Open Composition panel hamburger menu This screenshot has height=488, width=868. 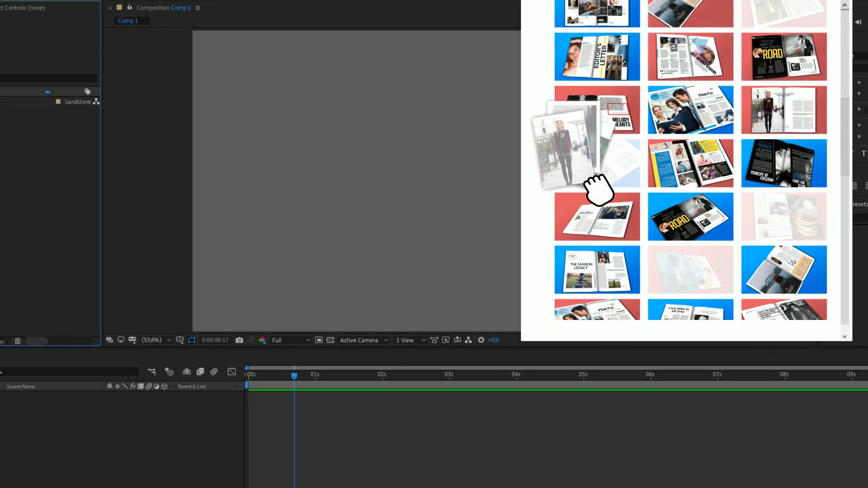click(x=198, y=8)
